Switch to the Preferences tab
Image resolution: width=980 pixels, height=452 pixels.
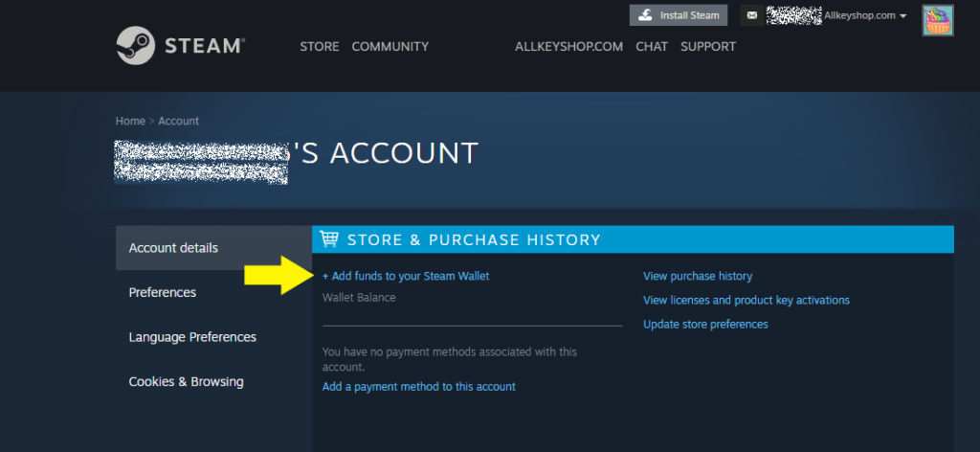(163, 292)
